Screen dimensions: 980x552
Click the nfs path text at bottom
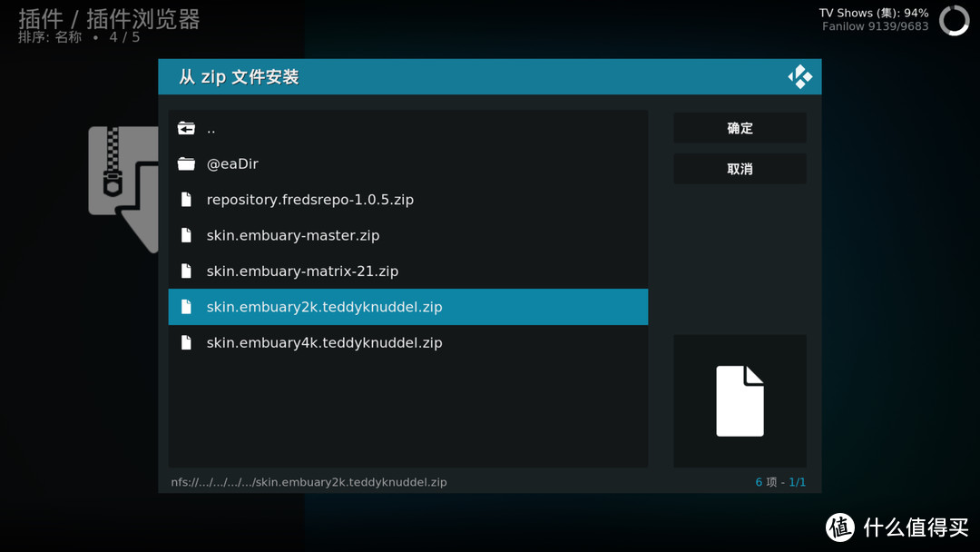coord(309,482)
